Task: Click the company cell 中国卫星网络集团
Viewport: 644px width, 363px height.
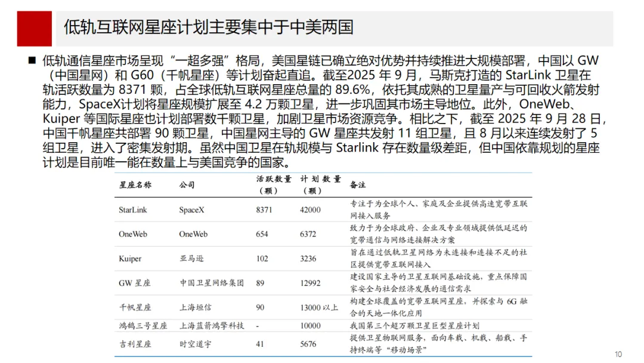Action: (x=212, y=283)
